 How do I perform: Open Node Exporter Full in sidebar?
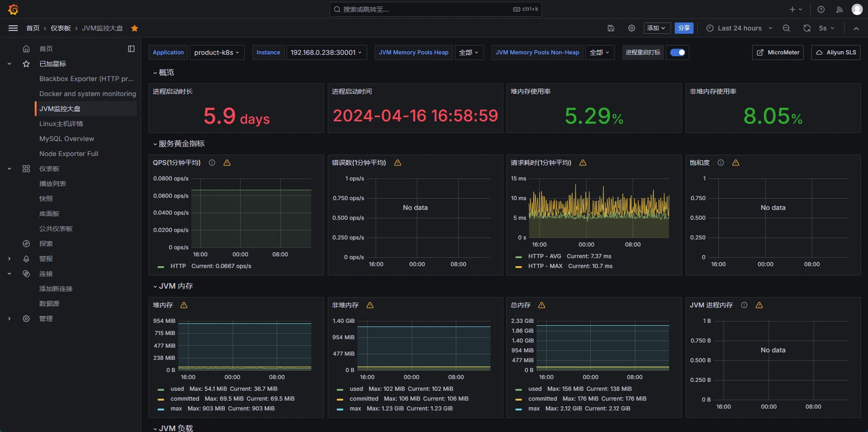tap(69, 154)
